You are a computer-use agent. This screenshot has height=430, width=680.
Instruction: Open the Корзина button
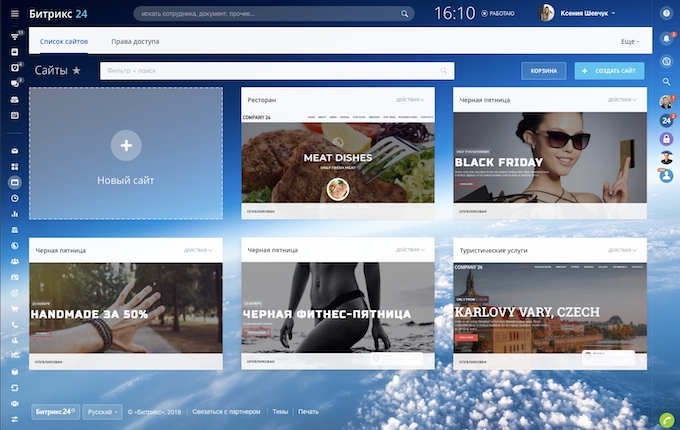pos(543,71)
